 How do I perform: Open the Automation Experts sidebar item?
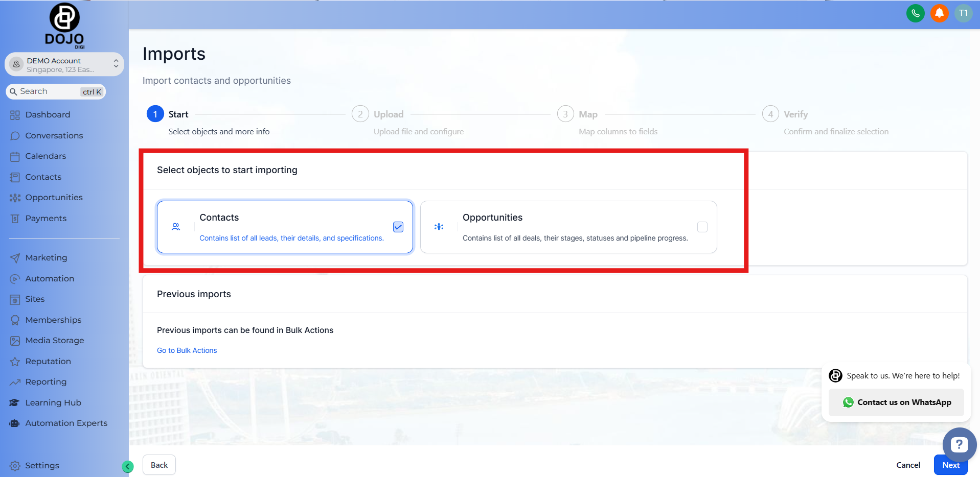pos(58,423)
